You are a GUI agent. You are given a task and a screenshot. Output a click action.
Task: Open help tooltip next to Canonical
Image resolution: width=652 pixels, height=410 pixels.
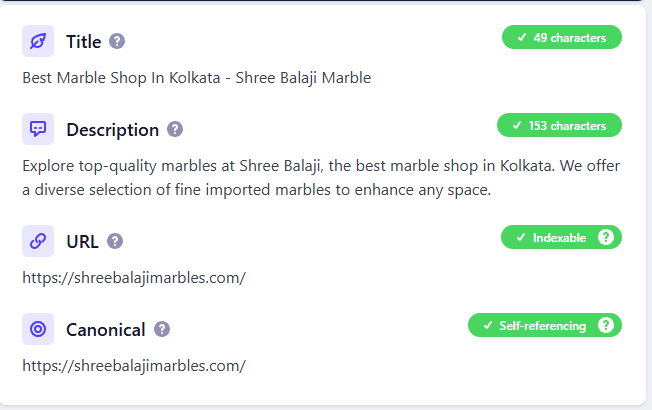[162, 329]
